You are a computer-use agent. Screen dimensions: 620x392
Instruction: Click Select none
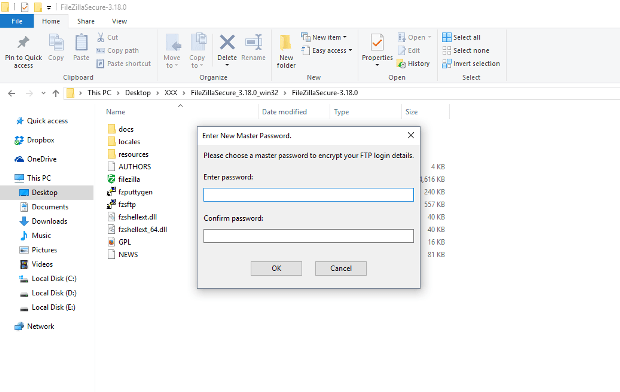pyautogui.click(x=466, y=51)
